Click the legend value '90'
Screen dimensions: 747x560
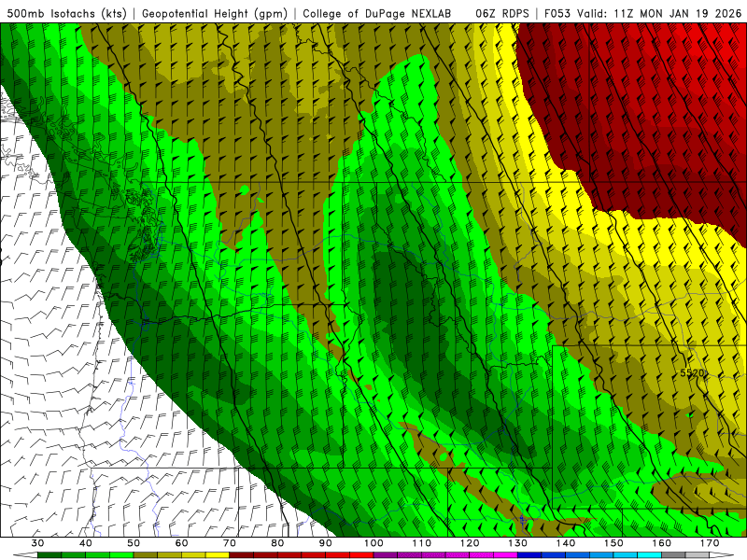click(x=326, y=543)
